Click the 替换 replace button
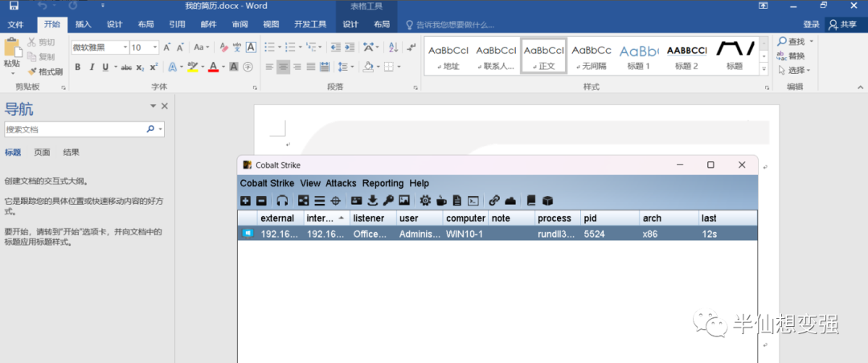868x363 pixels. click(x=791, y=56)
